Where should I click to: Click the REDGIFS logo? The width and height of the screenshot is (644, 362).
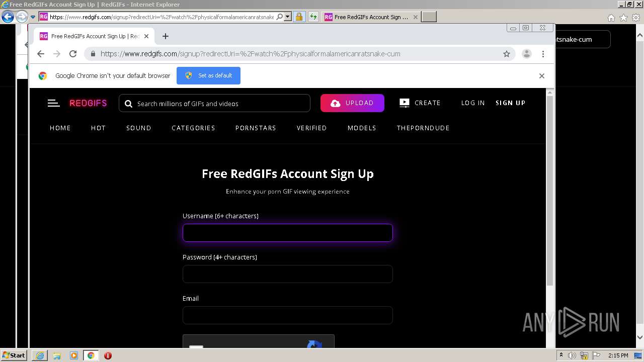(88, 103)
